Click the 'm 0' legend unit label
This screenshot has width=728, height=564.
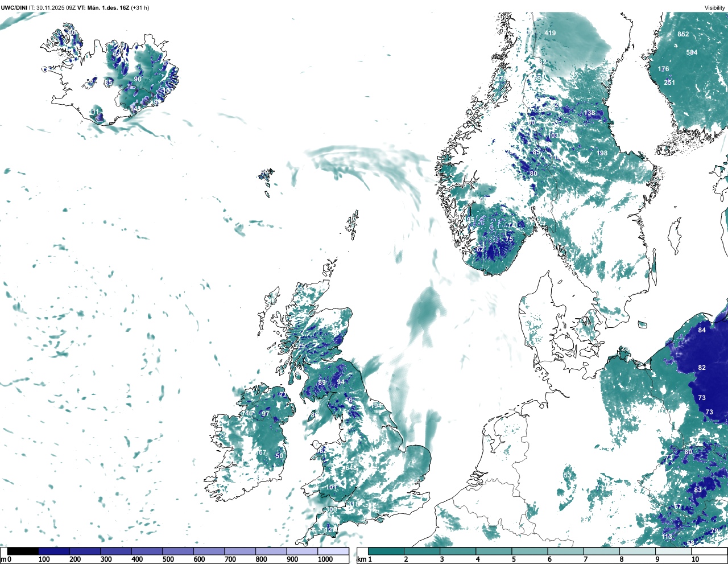pyautogui.click(x=6, y=559)
